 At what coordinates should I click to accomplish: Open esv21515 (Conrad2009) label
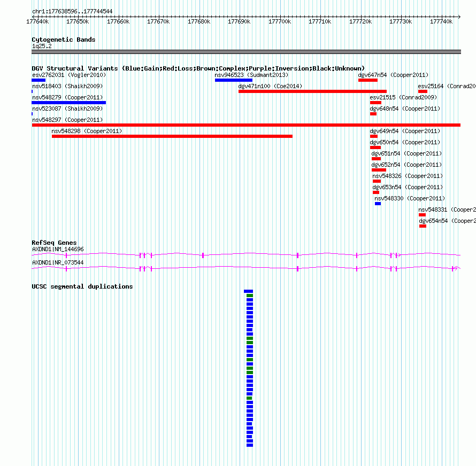403,97
